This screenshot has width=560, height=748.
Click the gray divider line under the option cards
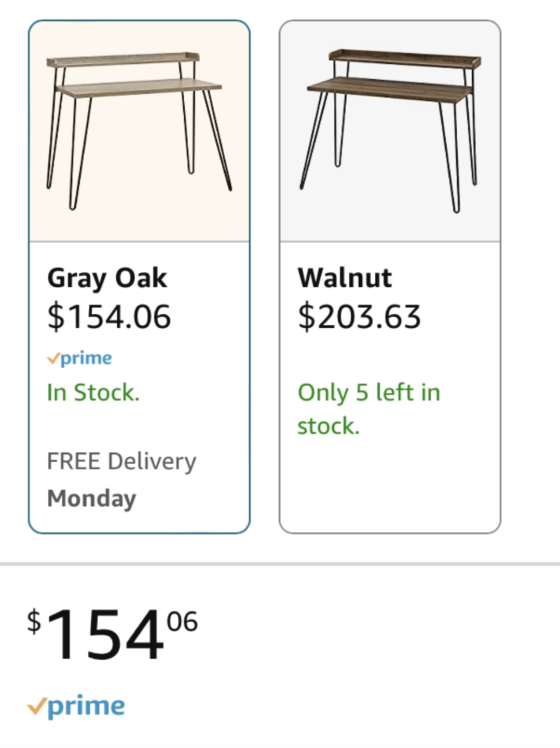click(280, 564)
